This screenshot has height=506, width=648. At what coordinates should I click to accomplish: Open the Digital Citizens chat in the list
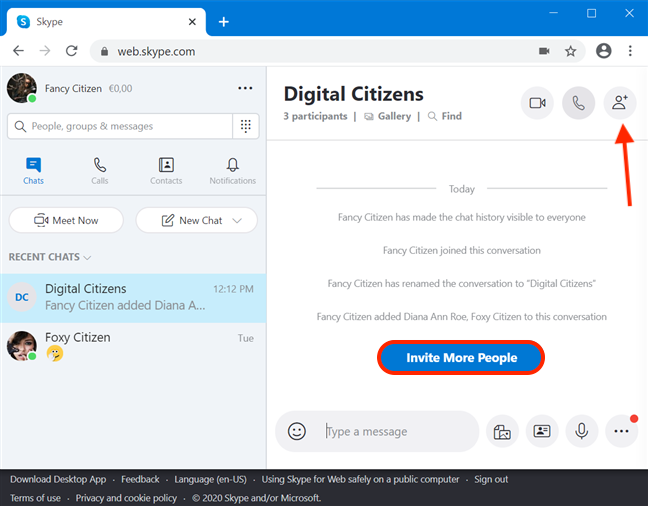pyautogui.click(x=133, y=298)
